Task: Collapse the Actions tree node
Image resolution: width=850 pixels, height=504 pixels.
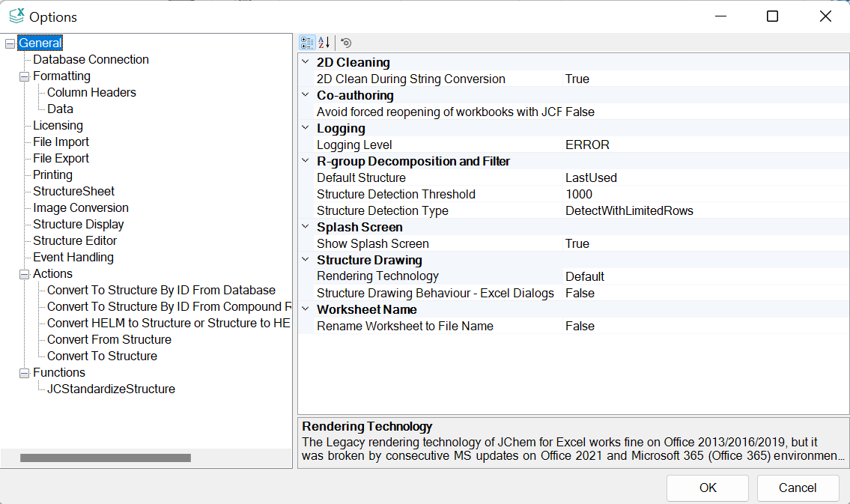Action: [24, 274]
